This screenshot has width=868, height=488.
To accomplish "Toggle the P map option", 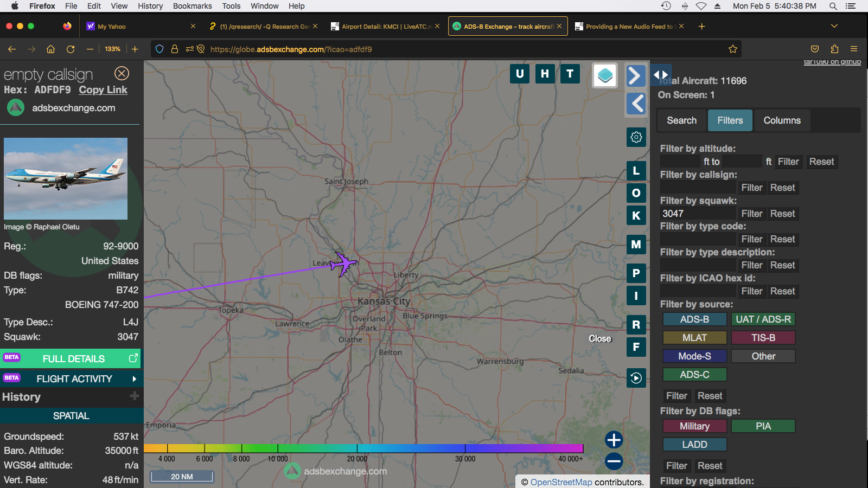I will coord(636,273).
